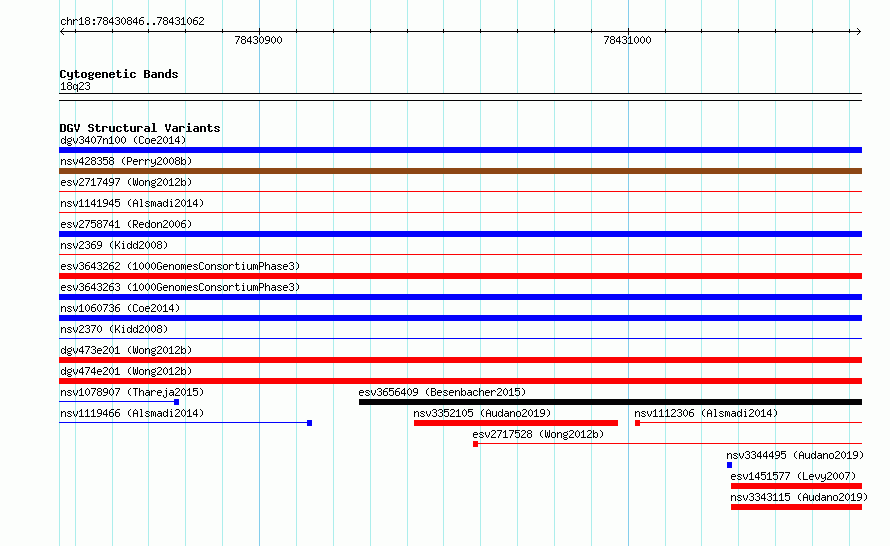Click red bar of esv3643262 1000Genomes variant
Screen dimensions: 890x546
pos(460,276)
